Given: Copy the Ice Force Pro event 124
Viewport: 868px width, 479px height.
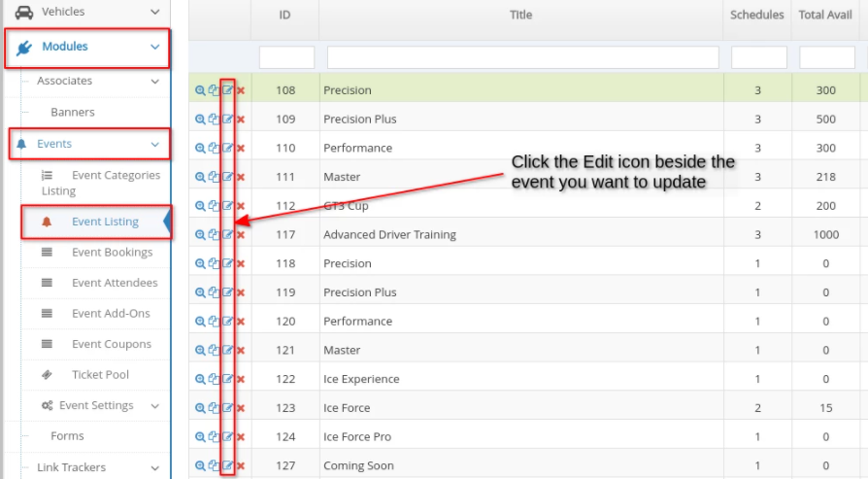Looking at the screenshot, I should pyautogui.click(x=214, y=436).
